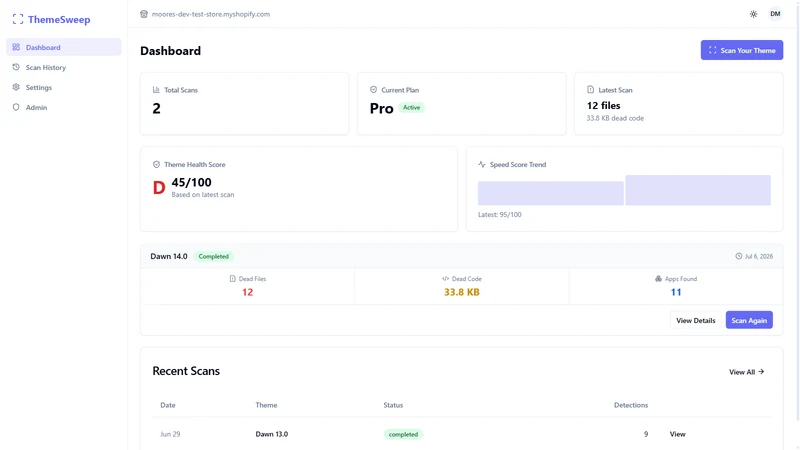Click the store icon beside shop URL
The width and height of the screenshot is (800, 450).
pos(144,14)
